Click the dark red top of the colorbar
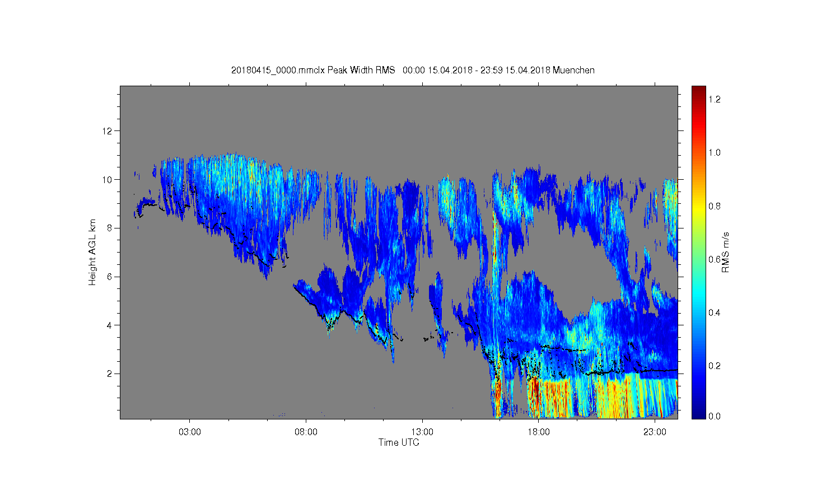Image resolution: width=840 pixels, height=504 pixels. point(698,92)
